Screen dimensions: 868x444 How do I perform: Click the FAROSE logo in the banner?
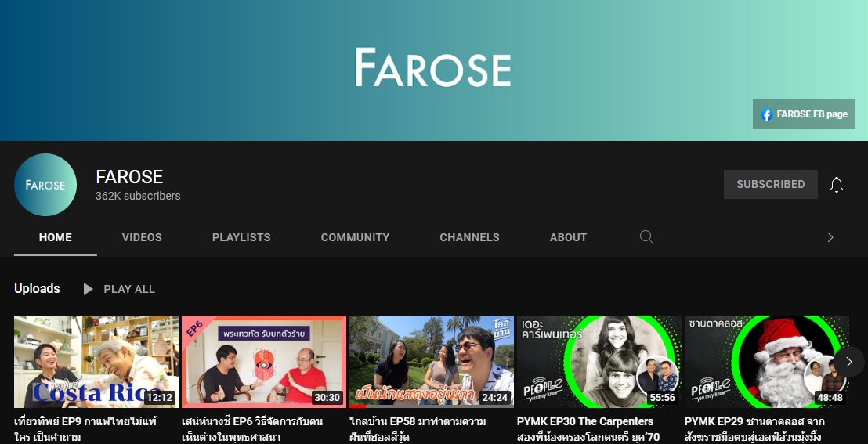433,67
